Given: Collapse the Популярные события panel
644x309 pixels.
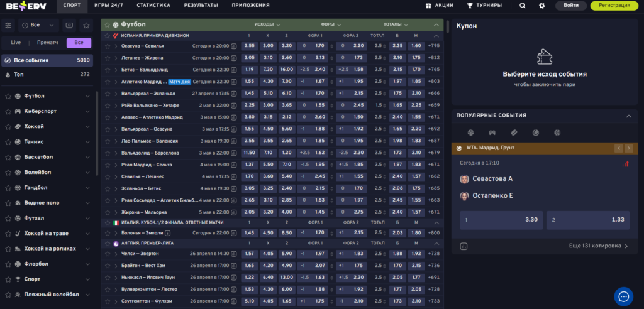Looking at the screenshot, I should tap(628, 116).
